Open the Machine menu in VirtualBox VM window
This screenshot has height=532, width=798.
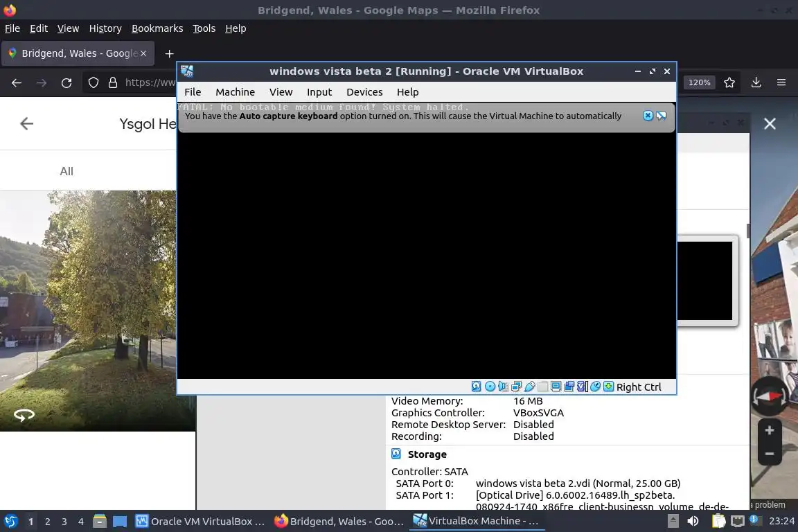[235, 92]
